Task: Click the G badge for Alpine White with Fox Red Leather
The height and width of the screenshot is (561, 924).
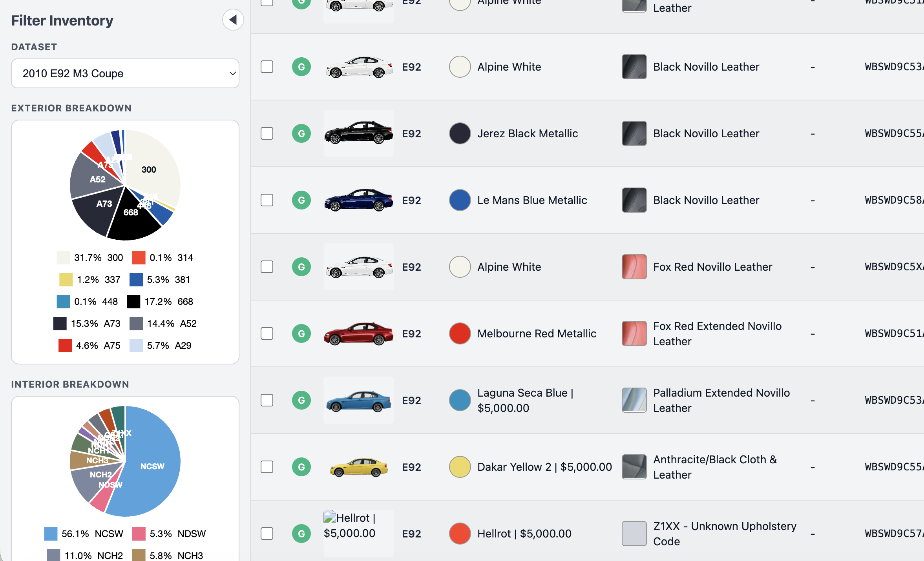Action: pos(301,267)
